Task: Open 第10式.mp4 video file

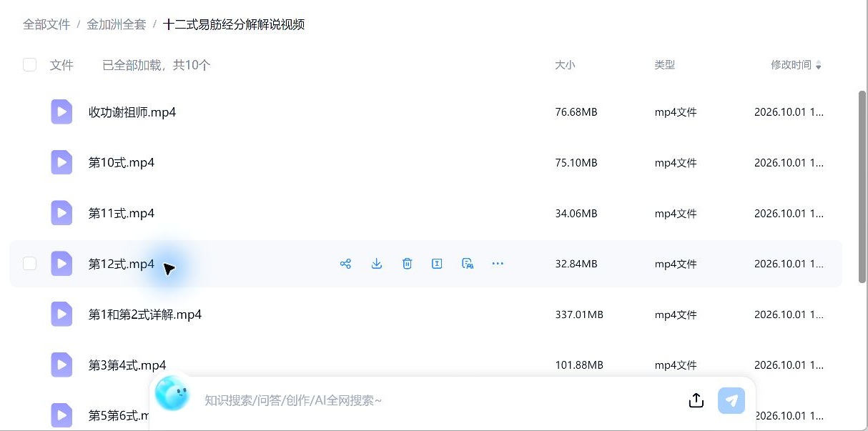Action: click(122, 162)
